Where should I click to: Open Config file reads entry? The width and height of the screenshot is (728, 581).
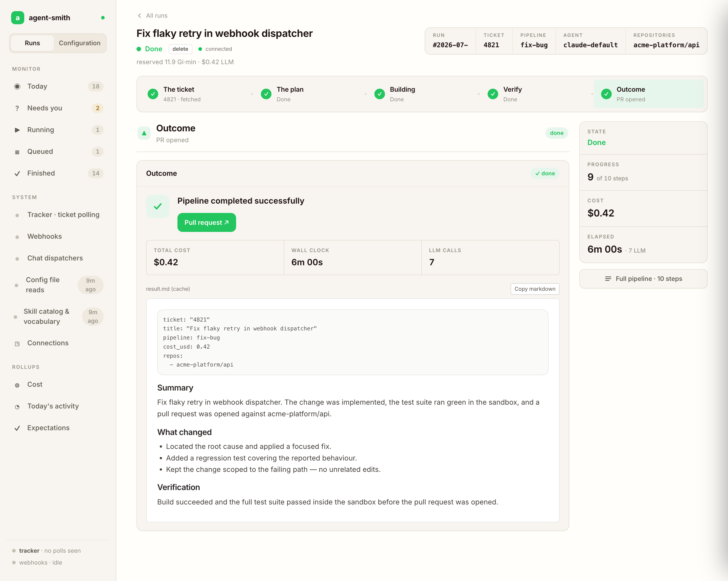[58, 285]
